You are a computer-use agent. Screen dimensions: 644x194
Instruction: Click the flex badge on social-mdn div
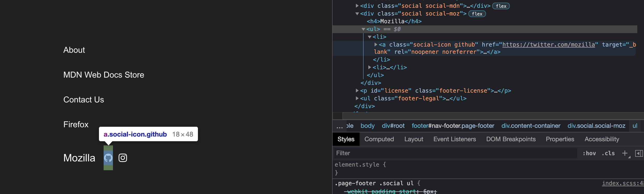pyautogui.click(x=501, y=6)
